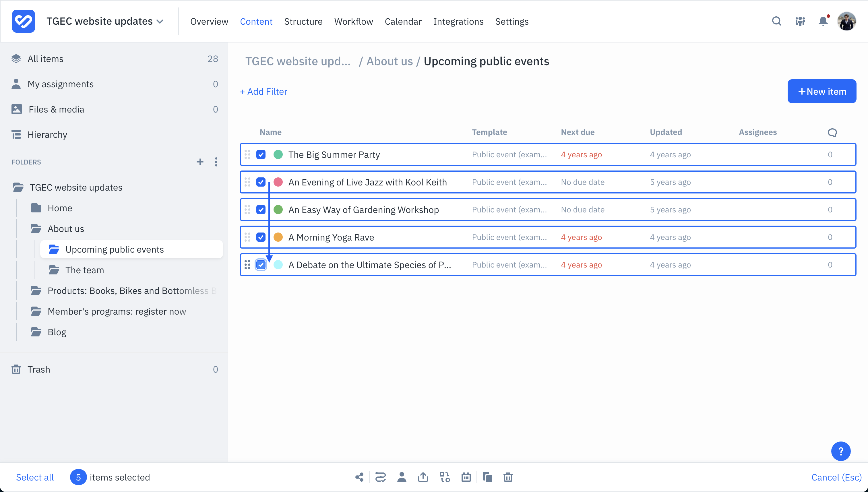868x492 pixels.
Task: Click drag handle of Gardening Workshop row
Action: pos(247,210)
